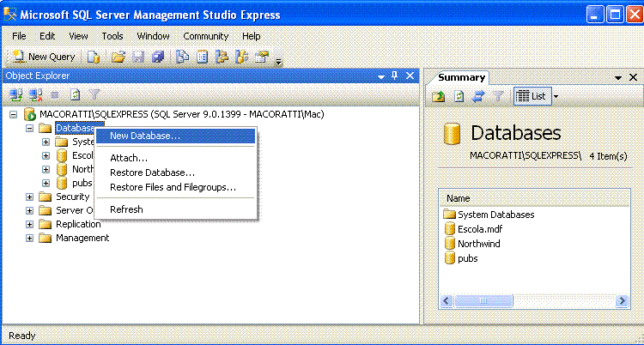This screenshot has height=345, width=644.
Task: Open Summary active files dropdown arrow
Action: pyautogui.click(x=617, y=77)
